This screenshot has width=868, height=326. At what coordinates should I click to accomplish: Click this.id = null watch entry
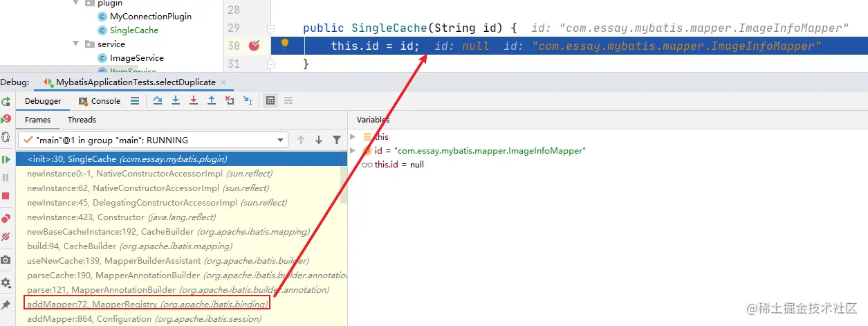399,165
